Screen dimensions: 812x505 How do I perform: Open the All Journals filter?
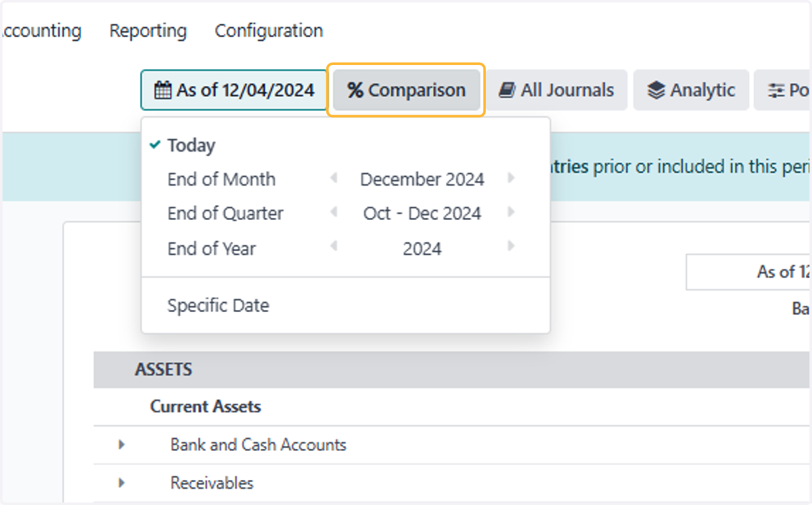pos(556,90)
